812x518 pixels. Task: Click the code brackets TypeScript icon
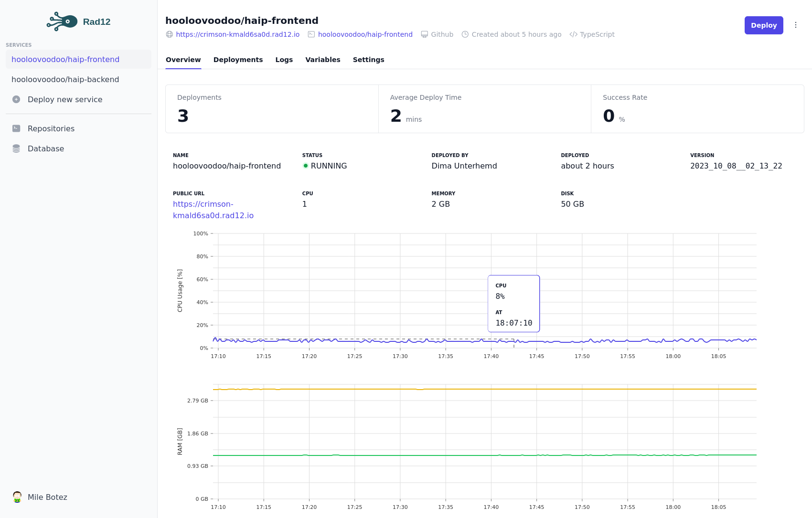[x=574, y=34]
